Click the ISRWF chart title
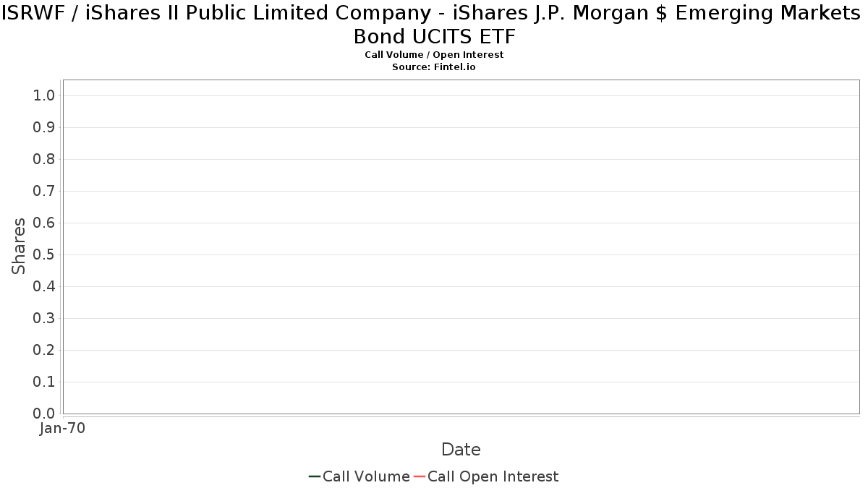 coord(434,24)
